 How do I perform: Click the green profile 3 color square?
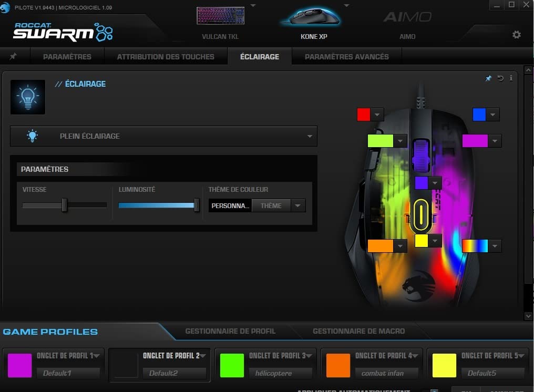(232, 365)
